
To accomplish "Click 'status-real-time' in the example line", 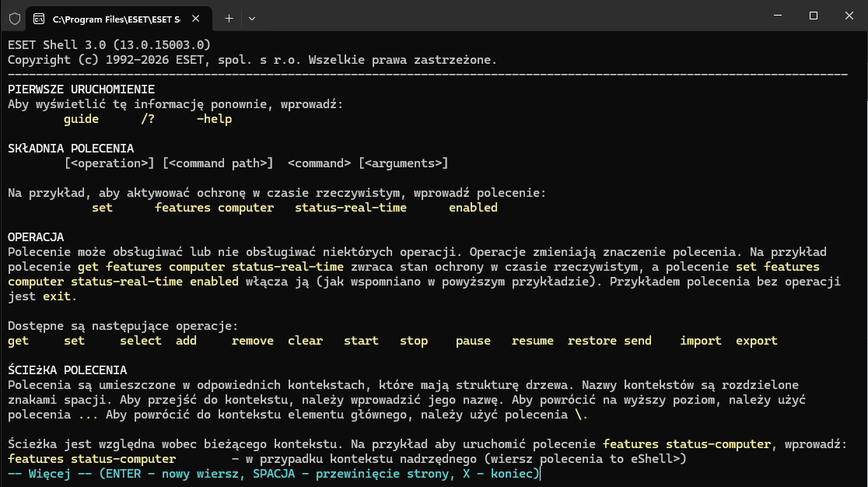I will pyautogui.click(x=351, y=208).
